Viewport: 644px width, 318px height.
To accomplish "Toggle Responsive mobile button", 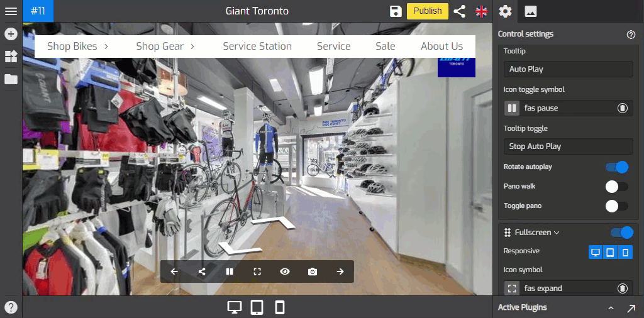I will (x=626, y=253).
